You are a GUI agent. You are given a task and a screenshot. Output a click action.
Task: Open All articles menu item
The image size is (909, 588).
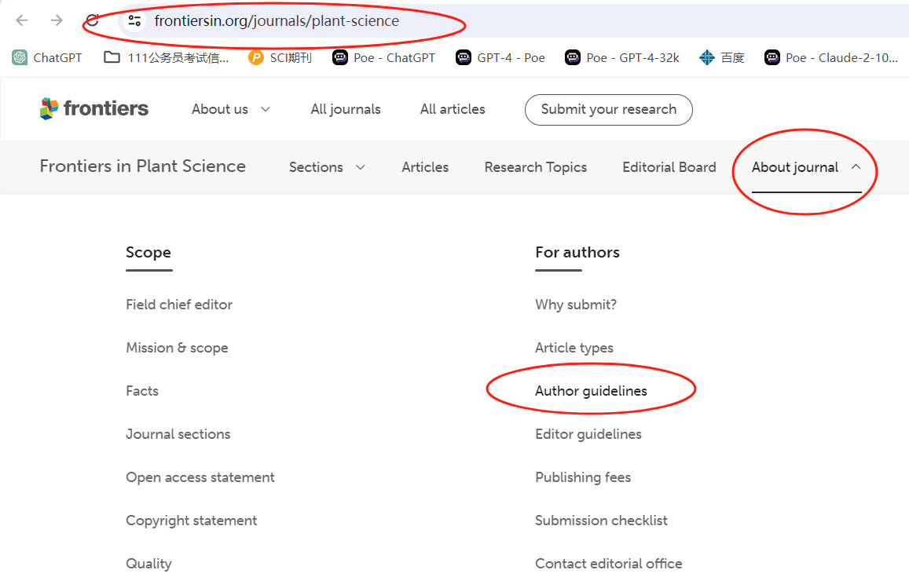pyautogui.click(x=453, y=109)
